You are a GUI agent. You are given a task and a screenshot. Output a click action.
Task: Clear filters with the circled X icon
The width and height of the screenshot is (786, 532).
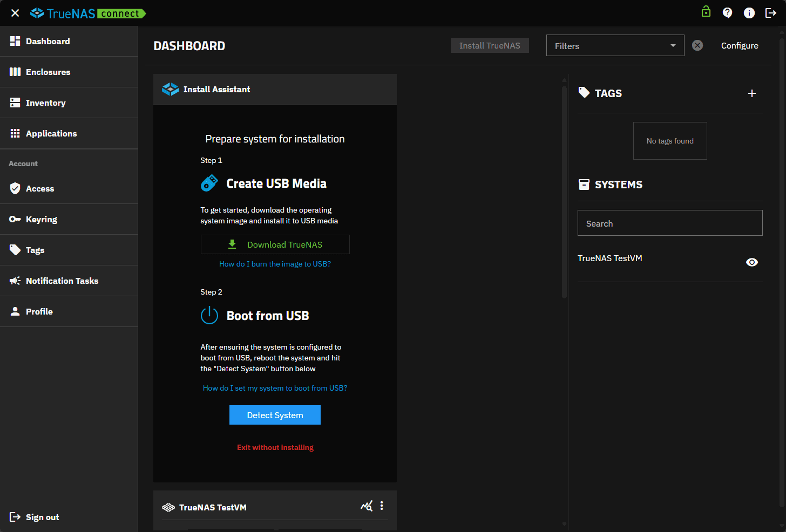point(697,45)
